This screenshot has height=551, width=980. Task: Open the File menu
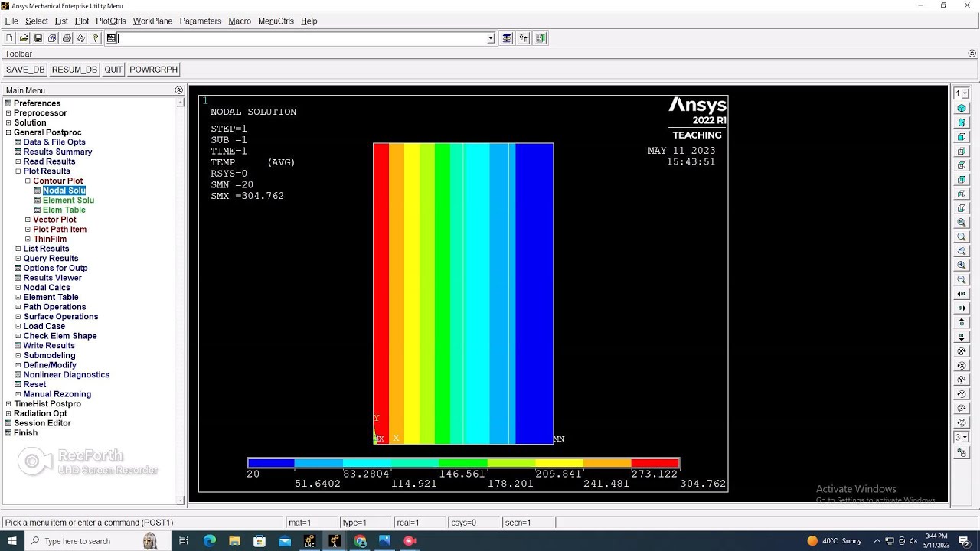(11, 21)
